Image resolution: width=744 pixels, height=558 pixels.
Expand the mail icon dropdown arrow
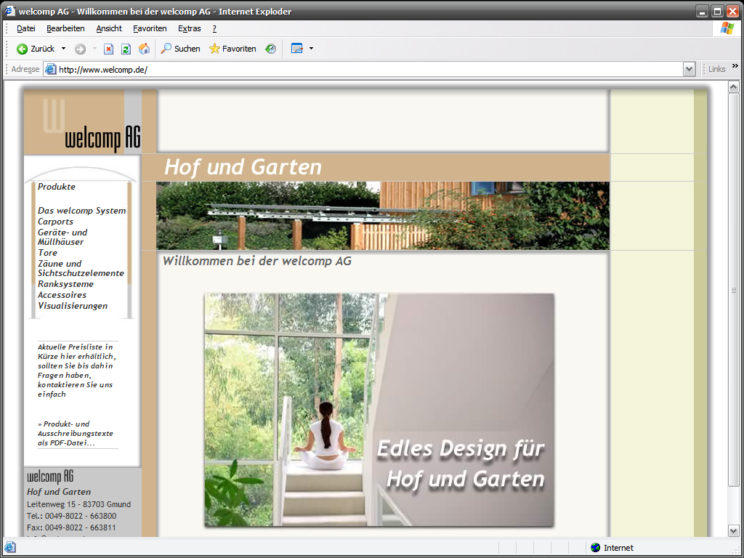coord(311,48)
